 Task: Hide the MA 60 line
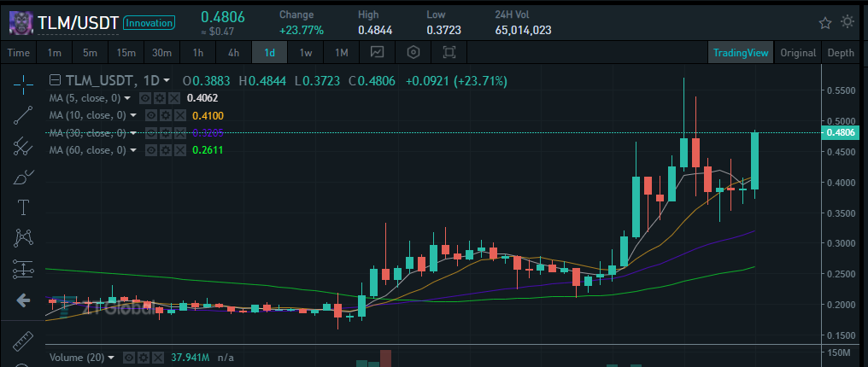pyautogui.click(x=150, y=149)
